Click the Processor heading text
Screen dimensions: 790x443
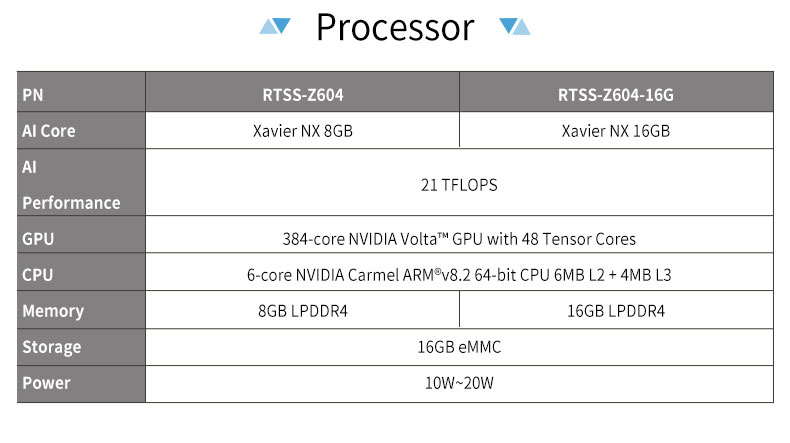395,28
